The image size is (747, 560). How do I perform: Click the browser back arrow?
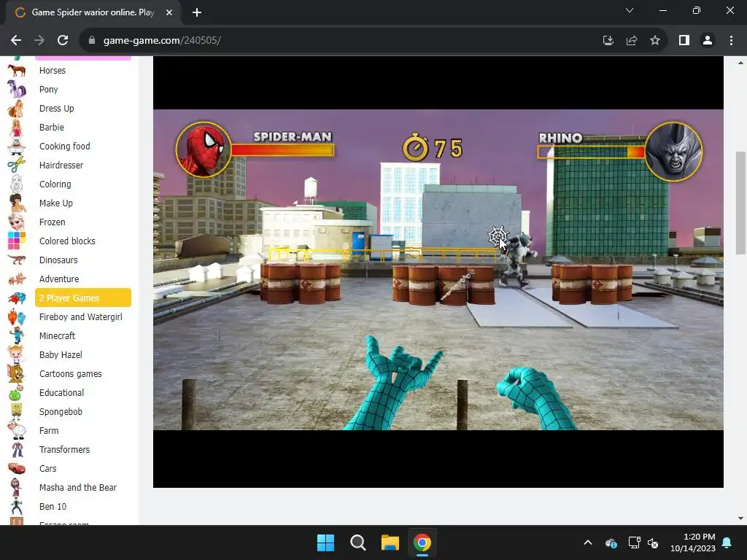click(16, 41)
